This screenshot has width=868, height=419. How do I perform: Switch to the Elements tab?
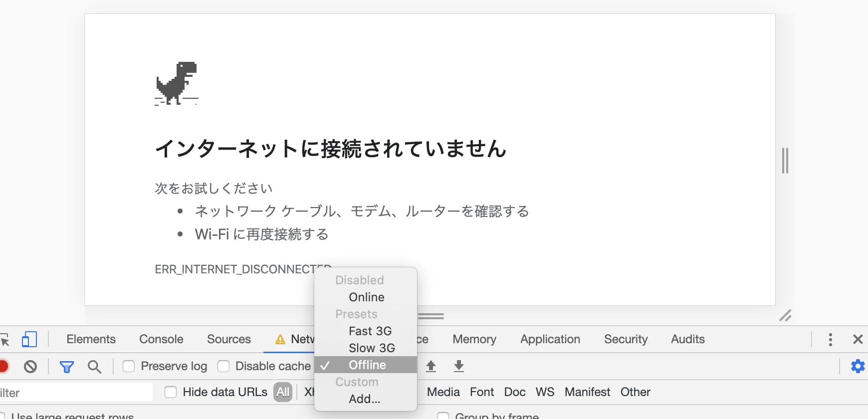point(91,339)
